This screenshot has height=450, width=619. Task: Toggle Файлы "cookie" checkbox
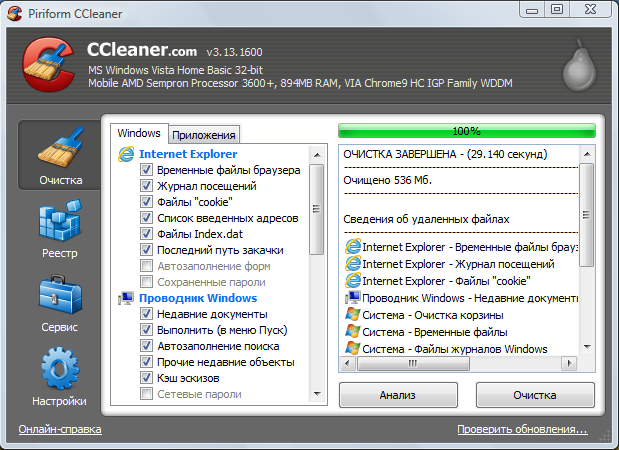click(146, 202)
